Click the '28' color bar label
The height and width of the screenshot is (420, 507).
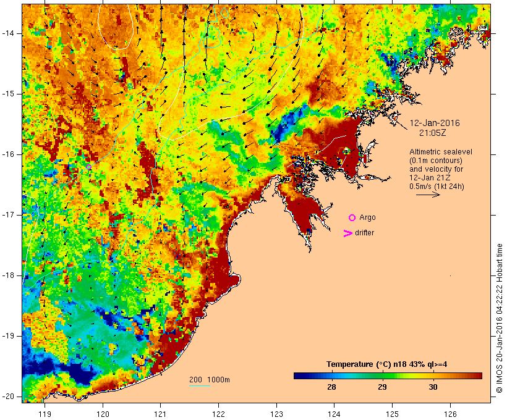point(332,387)
